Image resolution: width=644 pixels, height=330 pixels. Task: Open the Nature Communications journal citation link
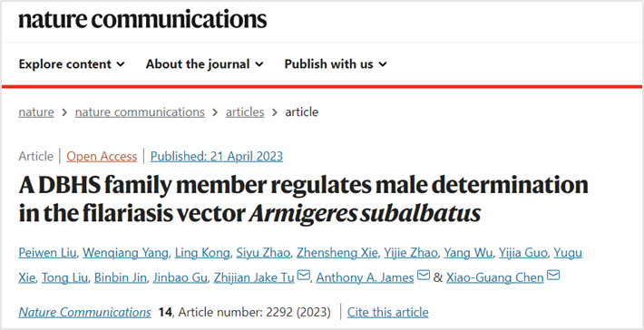84,313
